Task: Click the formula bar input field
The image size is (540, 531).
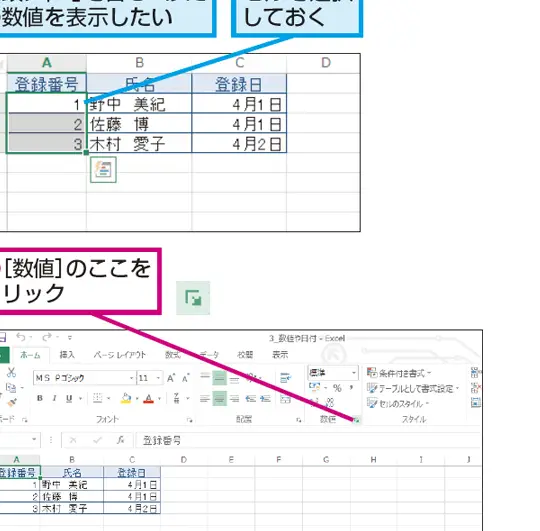Action: pos(308,440)
